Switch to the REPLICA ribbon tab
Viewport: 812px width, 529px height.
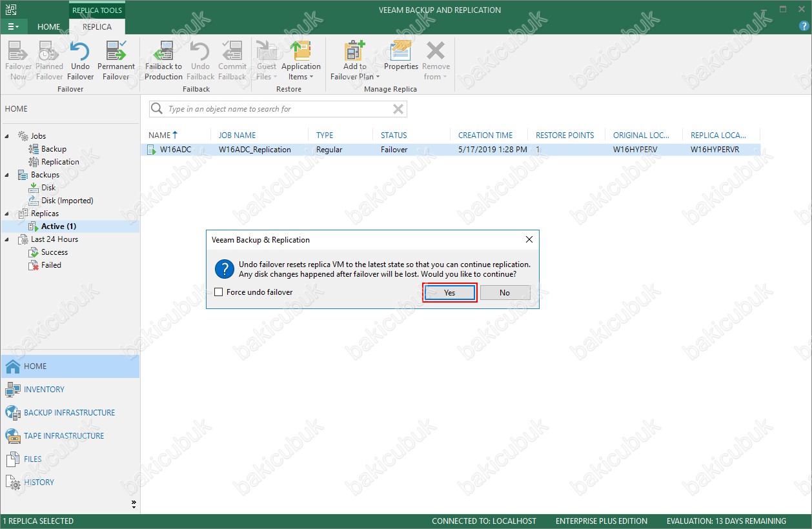pos(97,27)
